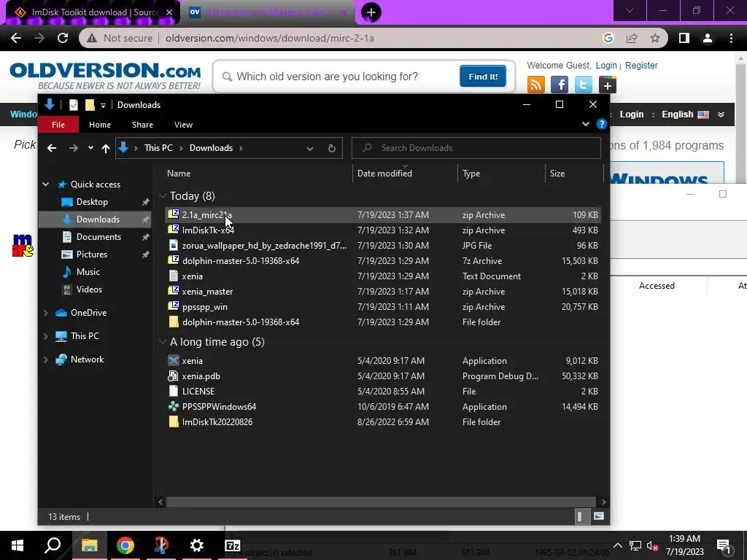Select the ppsspp_win zip archive

click(x=382, y=307)
